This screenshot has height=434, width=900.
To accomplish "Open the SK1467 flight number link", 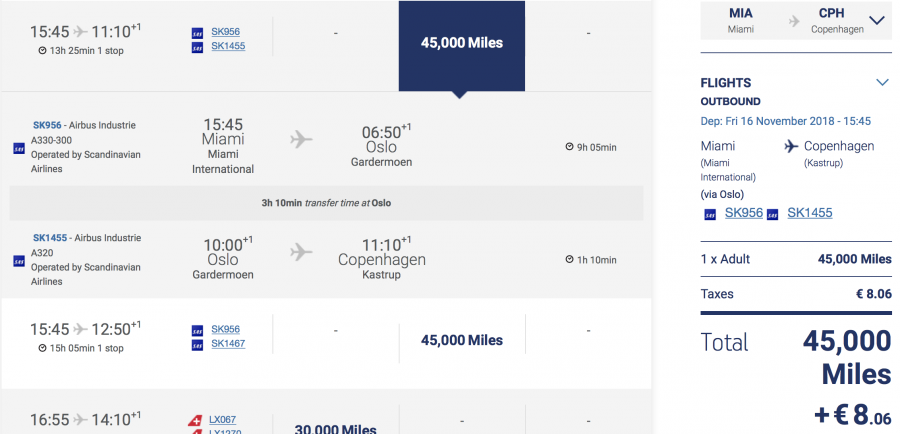I will [228, 343].
